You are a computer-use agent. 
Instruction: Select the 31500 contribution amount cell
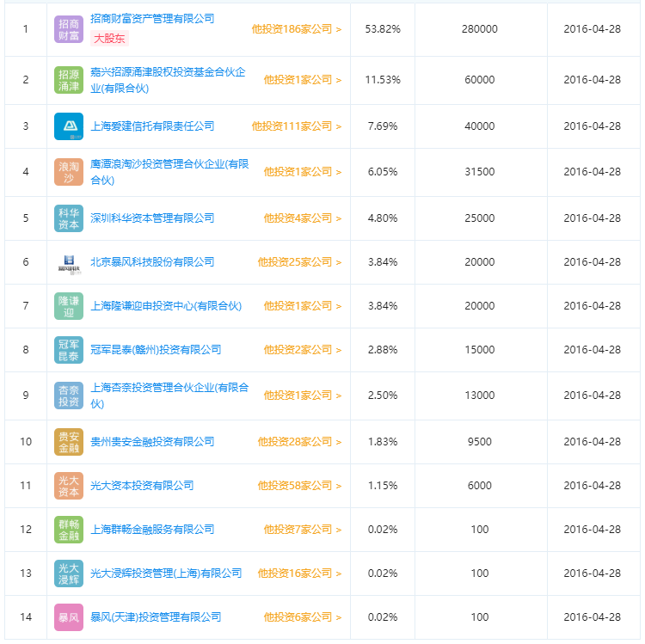pyautogui.click(x=480, y=172)
